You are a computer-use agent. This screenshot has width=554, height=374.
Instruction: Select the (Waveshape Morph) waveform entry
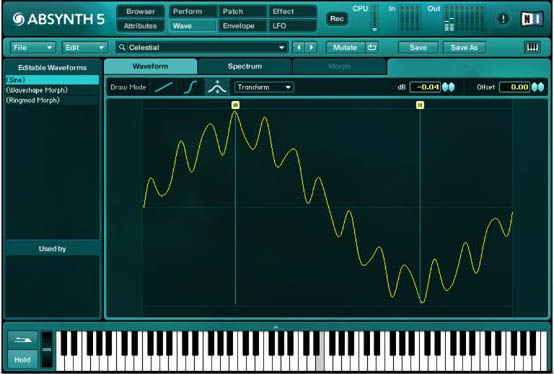52,90
